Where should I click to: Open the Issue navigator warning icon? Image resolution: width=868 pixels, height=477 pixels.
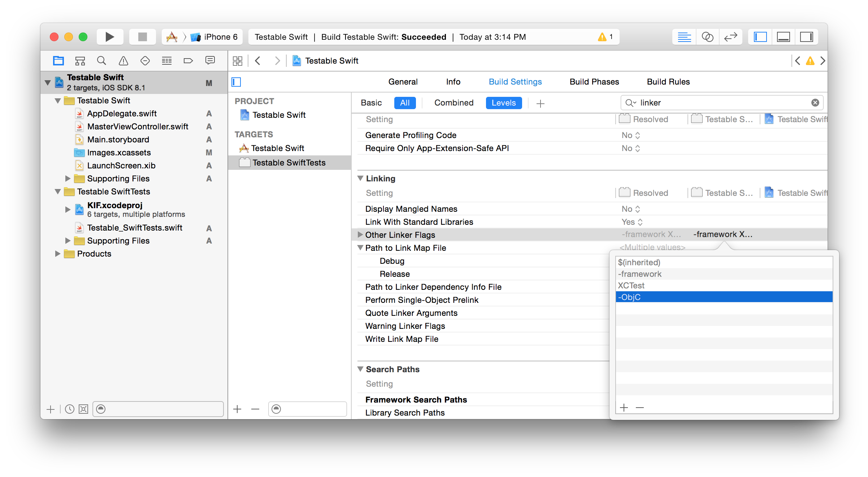[123, 61]
